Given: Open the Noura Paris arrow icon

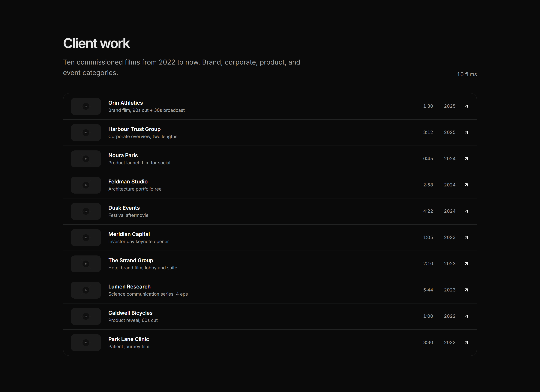Looking at the screenshot, I should 466,159.
